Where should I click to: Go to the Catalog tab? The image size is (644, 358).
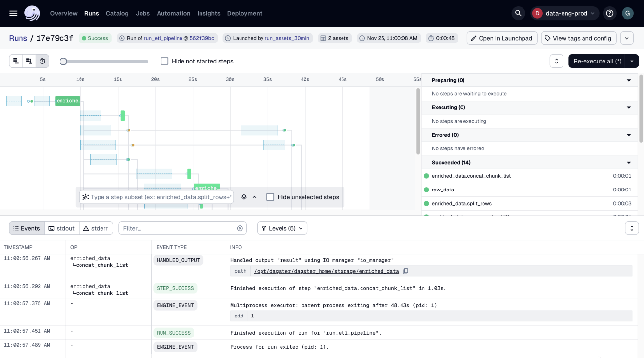click(117, 13)
